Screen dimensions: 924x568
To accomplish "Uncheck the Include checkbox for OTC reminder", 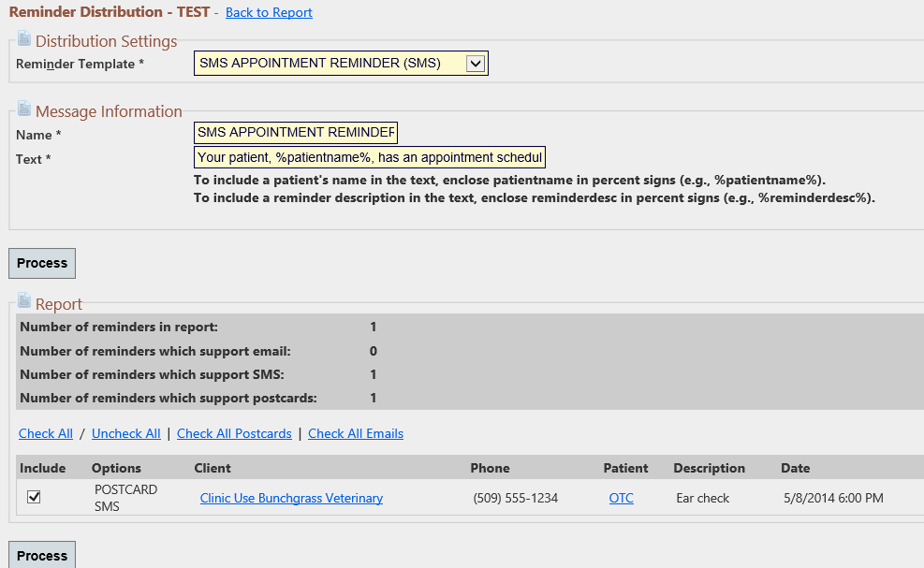I will 35,497.
